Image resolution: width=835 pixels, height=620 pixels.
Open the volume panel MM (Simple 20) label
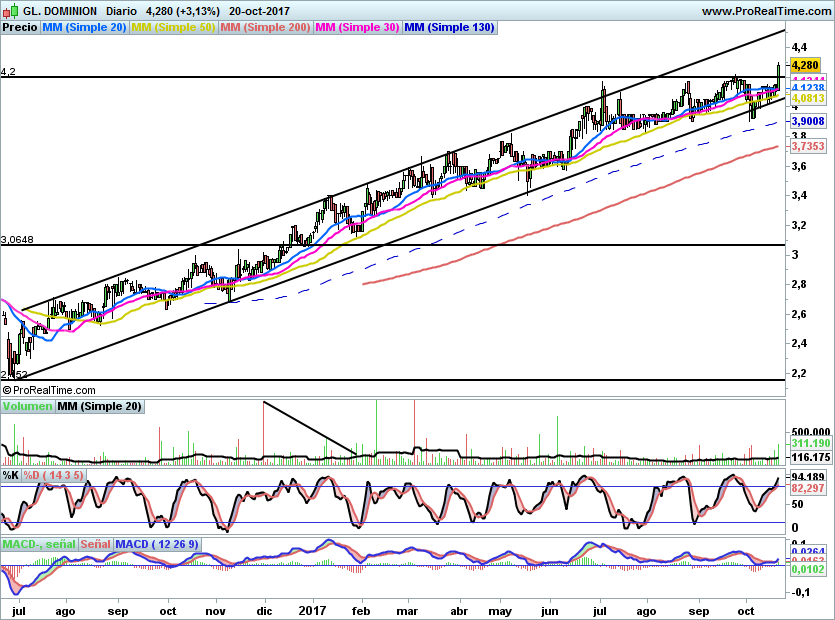[99, 406]
